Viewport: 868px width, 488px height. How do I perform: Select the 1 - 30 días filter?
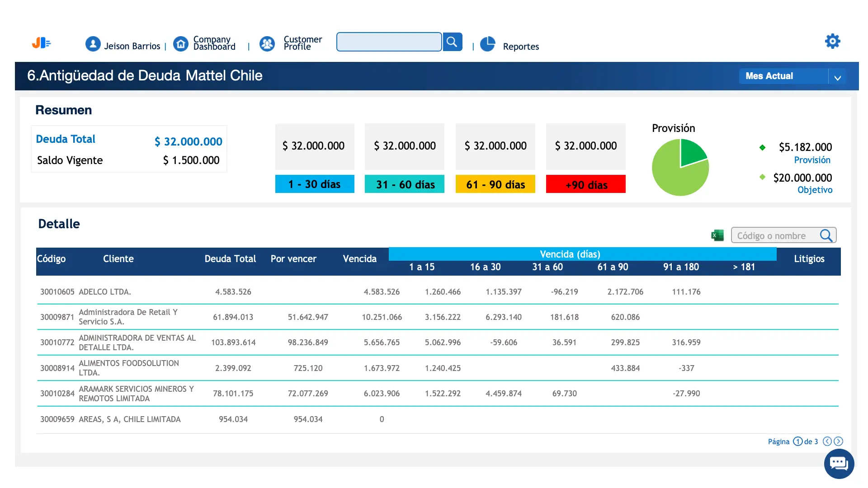tap(315, 184)
